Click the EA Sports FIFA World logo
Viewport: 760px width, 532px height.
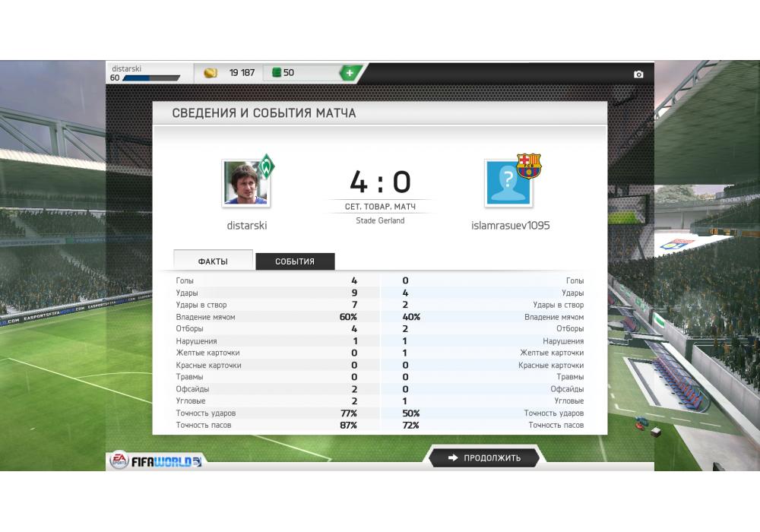(156, 461)
